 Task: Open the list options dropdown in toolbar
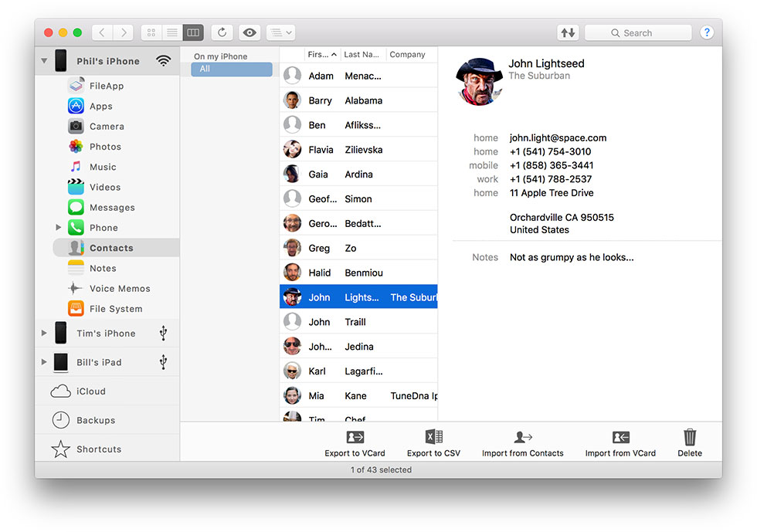[x=280, y=32]
